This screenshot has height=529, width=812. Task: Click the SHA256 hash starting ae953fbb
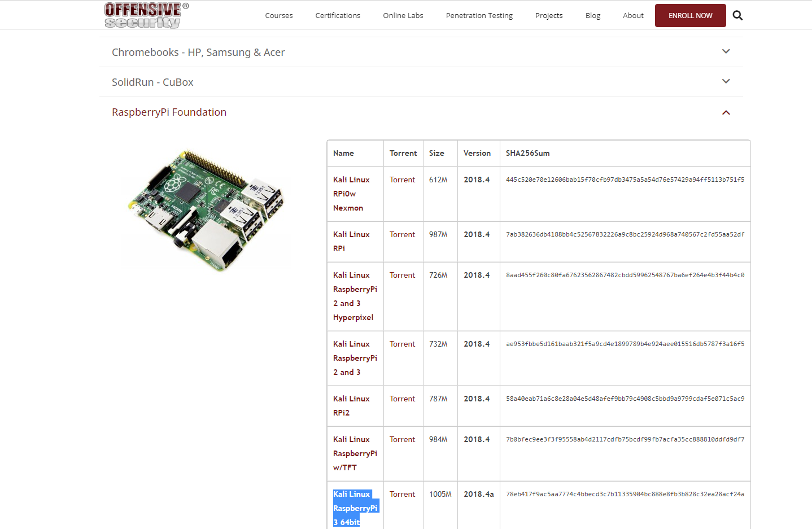click(x=625, y=344)
